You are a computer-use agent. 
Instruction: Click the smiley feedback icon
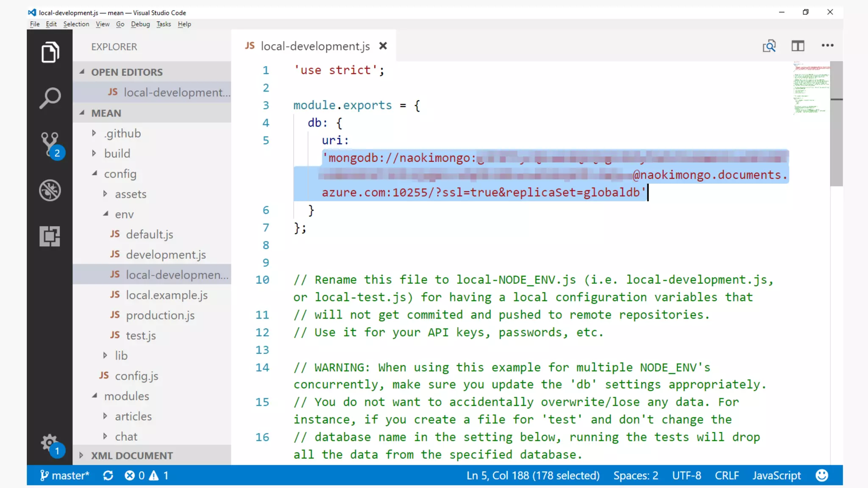[821, 476]
